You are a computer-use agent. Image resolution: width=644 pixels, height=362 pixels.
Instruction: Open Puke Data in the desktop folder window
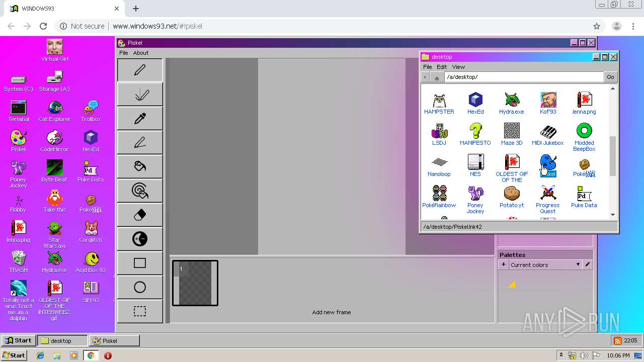[584, 197]
